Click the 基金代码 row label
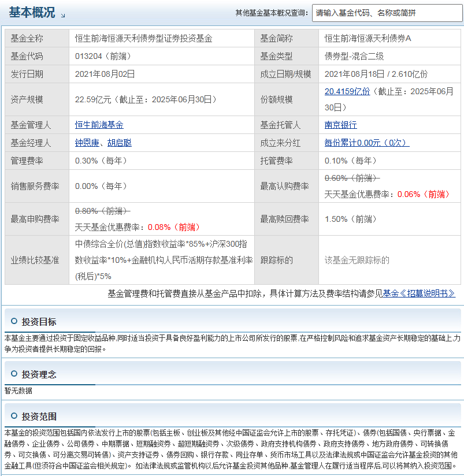464x476 pixels. coord(27,56)
